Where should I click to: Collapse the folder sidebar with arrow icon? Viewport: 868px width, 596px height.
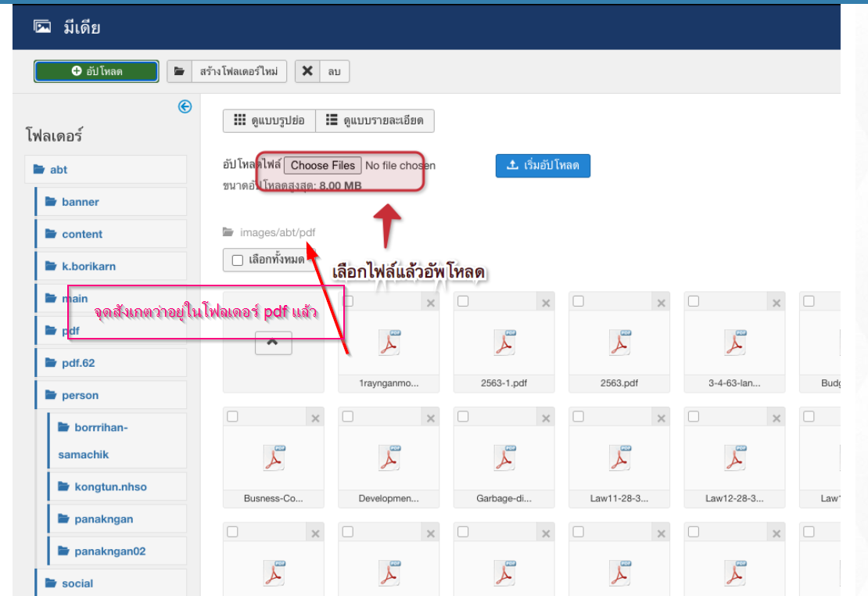185,107
